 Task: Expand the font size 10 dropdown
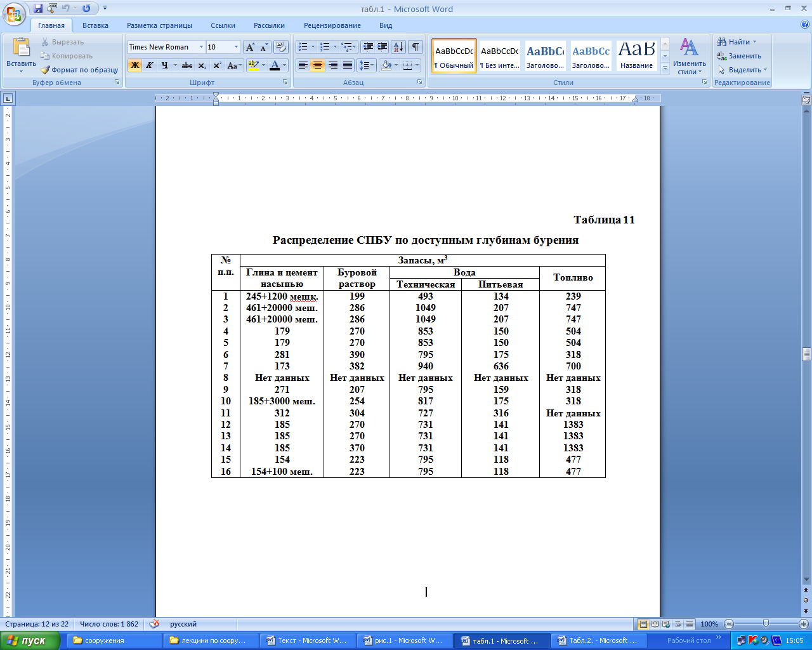(x=236, y=47)
